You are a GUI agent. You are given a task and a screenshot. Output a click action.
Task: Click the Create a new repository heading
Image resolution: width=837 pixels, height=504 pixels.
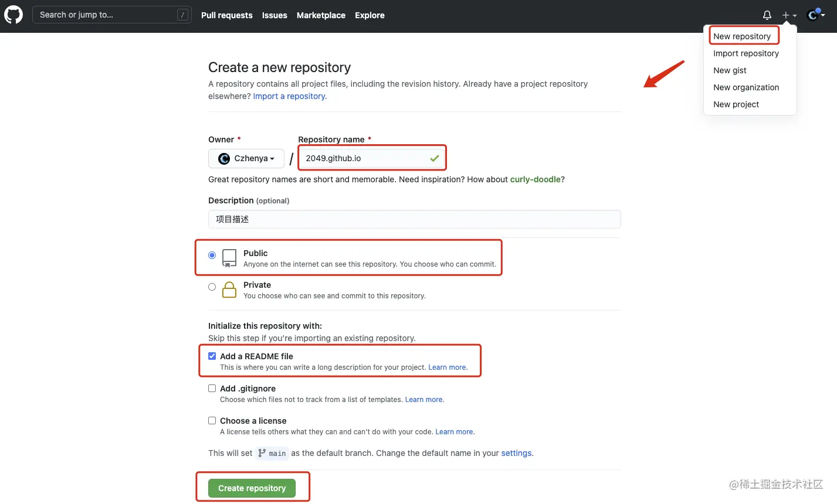(x=279, y=67)
